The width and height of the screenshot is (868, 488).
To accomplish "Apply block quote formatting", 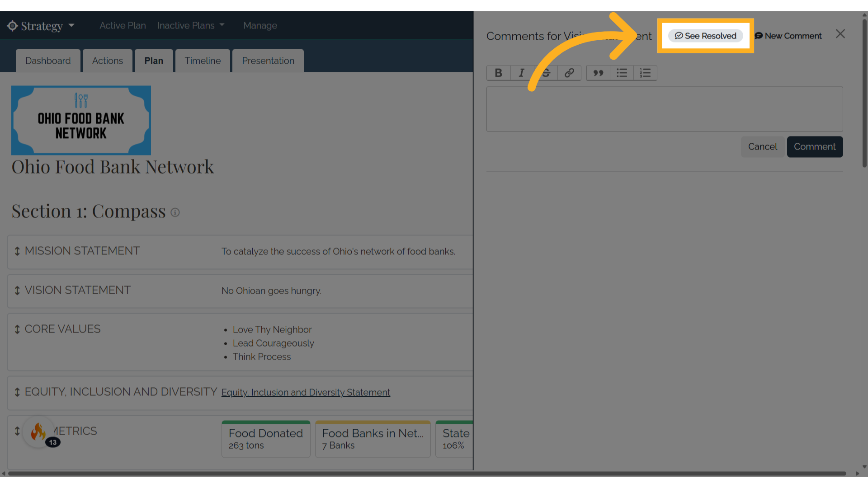I will pyautogui.click(x=598, y=73).
